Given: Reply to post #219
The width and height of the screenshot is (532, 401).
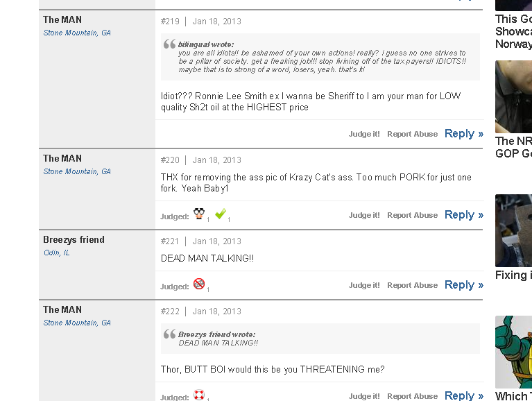Looking at the screenshot, I should (x=464, y=134).
